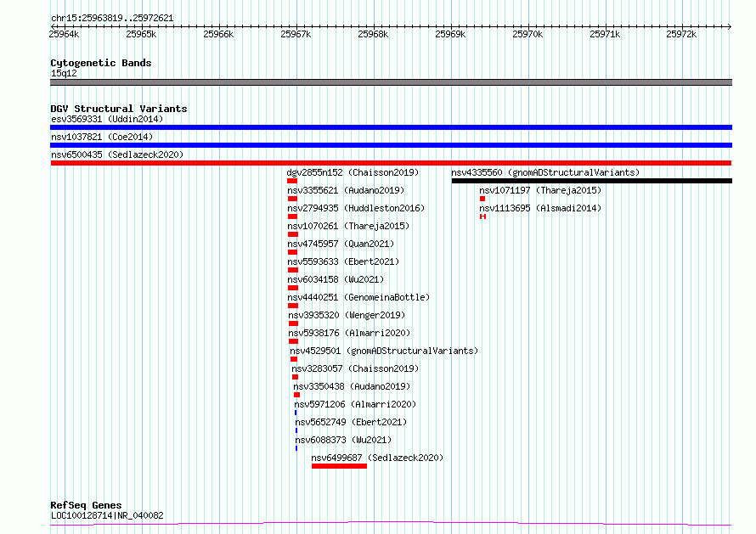Click the 25972k ruler label
This screenshot has height=534, width=756.
681,34
